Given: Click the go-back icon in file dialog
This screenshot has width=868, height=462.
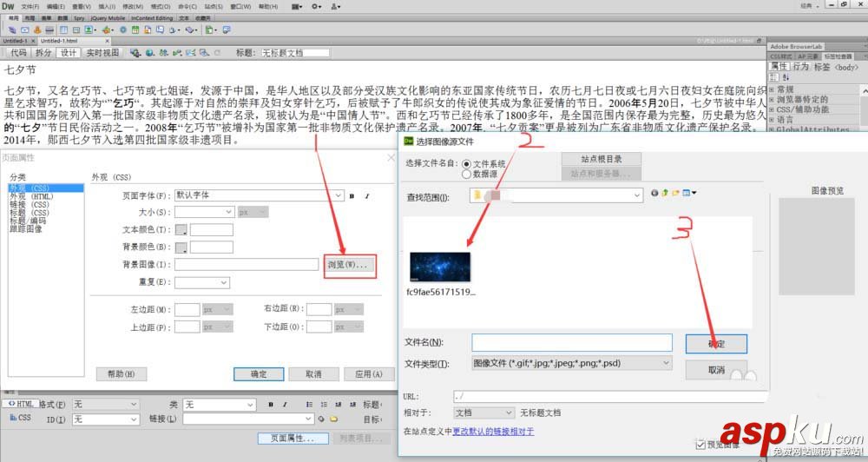Looking at the screenshot, I should 654,193.
